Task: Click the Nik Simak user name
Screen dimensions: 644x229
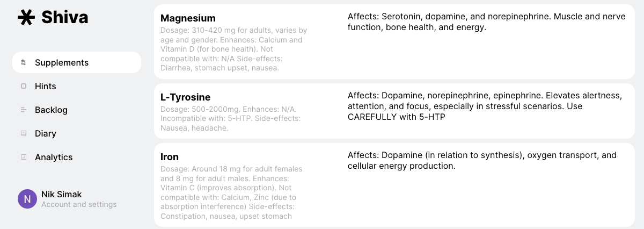Action: point(62,195)
